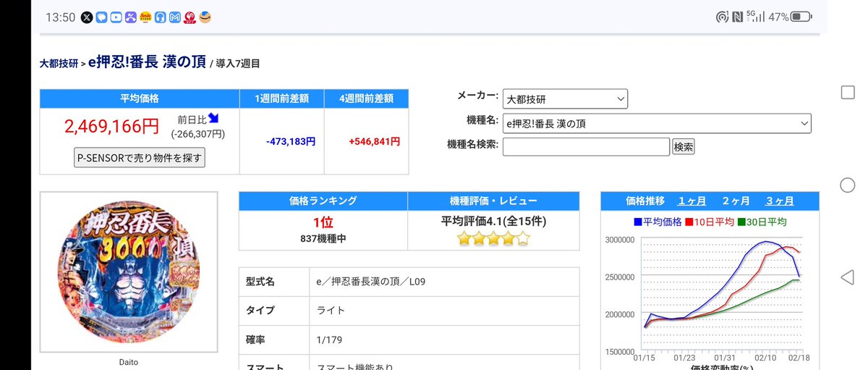Tap the headphones notification icon in status bar
This screenshot has width=868, height=370.
[x=160, y=17]
